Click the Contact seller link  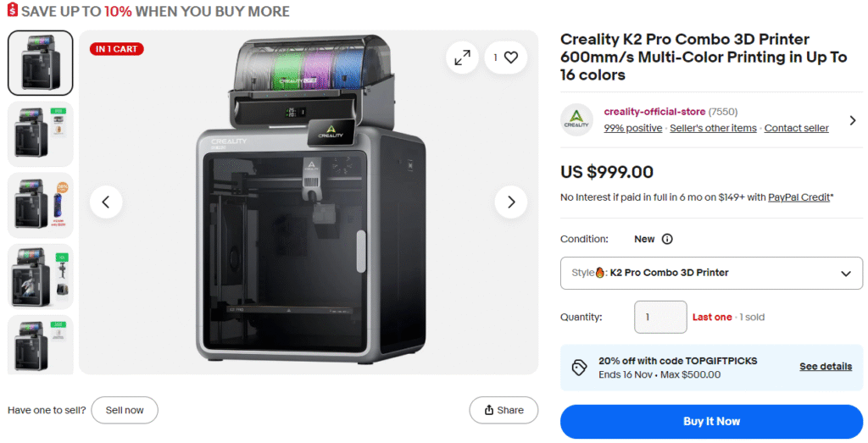coord(796,128)
